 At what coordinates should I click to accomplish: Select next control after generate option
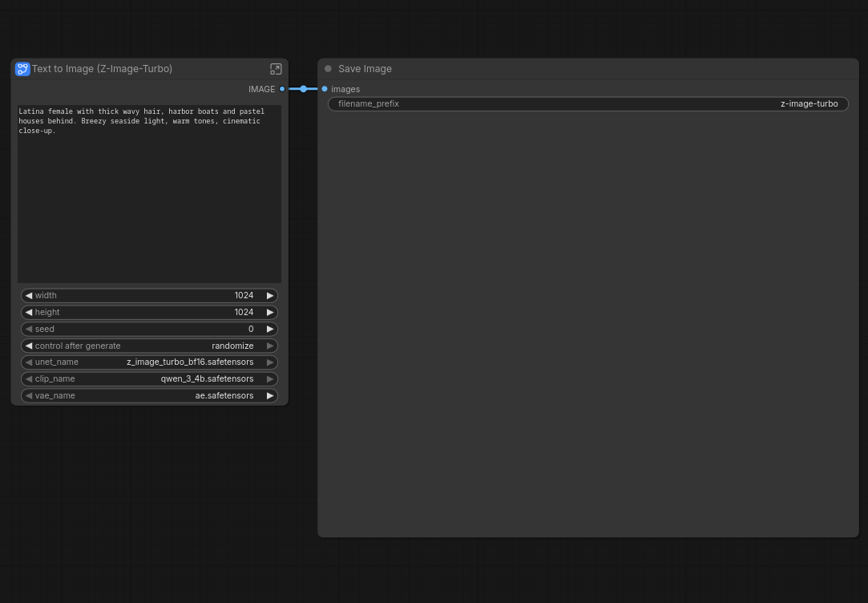[270, 346]
